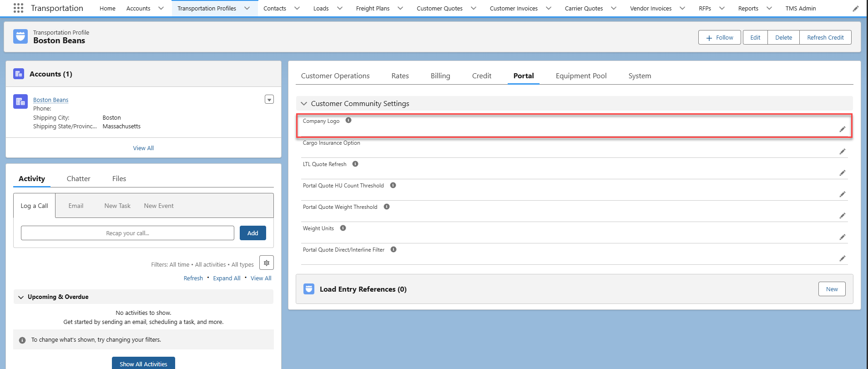Show info for Portal Quote Weight Threshold

[x=387, y=207]
